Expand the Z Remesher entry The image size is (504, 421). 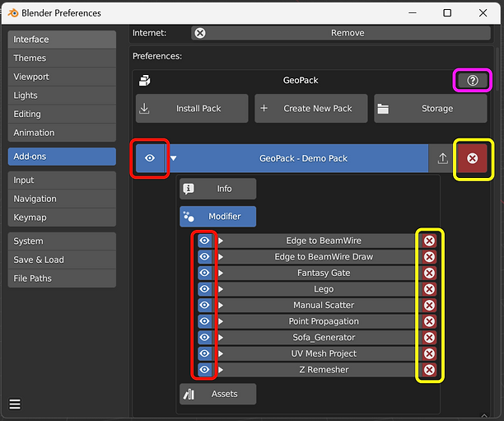coord(221,369)
